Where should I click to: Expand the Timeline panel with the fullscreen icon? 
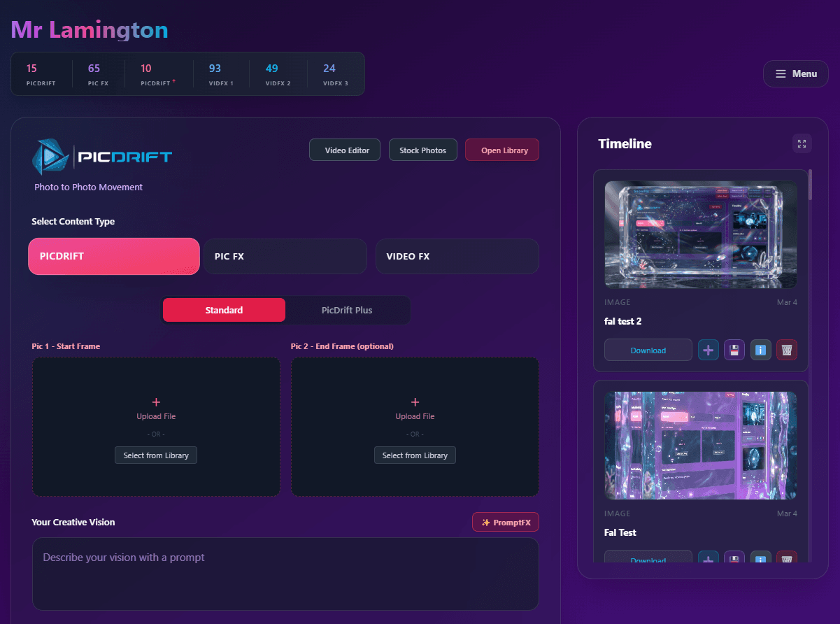click(x=802, y=143)
